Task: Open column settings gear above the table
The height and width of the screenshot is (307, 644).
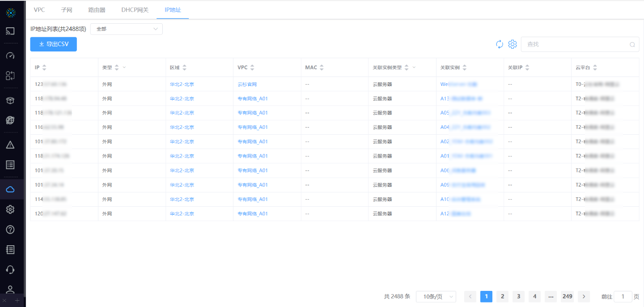Action: [x=513, y=44]
